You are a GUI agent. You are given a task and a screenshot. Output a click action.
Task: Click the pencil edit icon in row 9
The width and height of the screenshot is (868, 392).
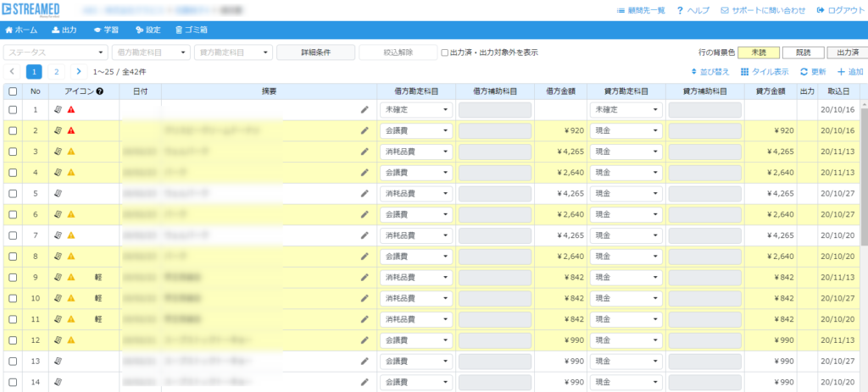[364, 278]
